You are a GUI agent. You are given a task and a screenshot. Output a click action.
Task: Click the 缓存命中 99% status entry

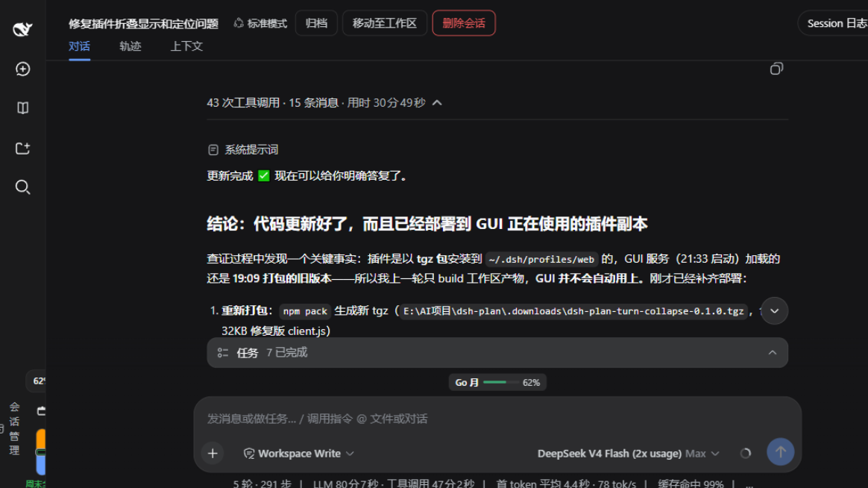pos(691,484)
